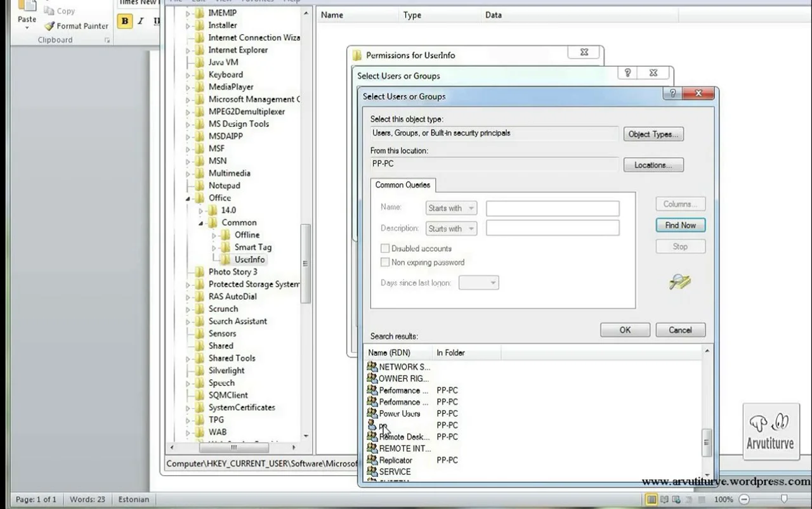Viewport: 812px width, 509px height.
Task: Open Clipboard group dialog launcher
Action: [107, 40]
